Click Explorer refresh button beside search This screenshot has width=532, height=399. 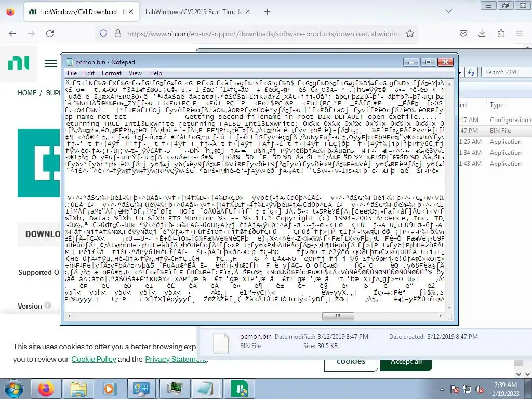coord(471,72)
